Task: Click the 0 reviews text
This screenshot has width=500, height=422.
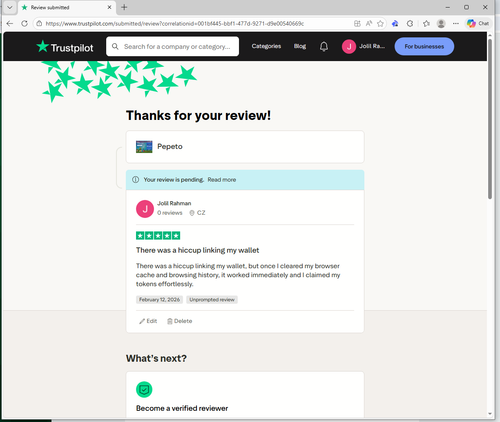Action: (x=170, y=213)
